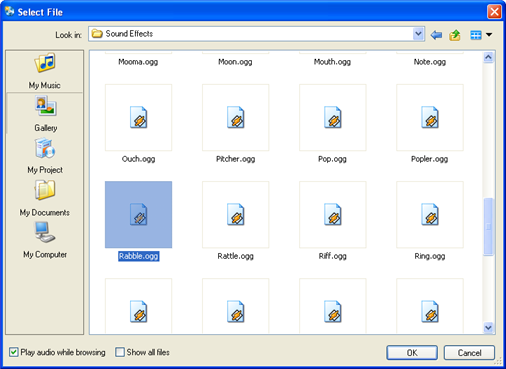Click the vertical scrollbar thumb

(488, 227)
